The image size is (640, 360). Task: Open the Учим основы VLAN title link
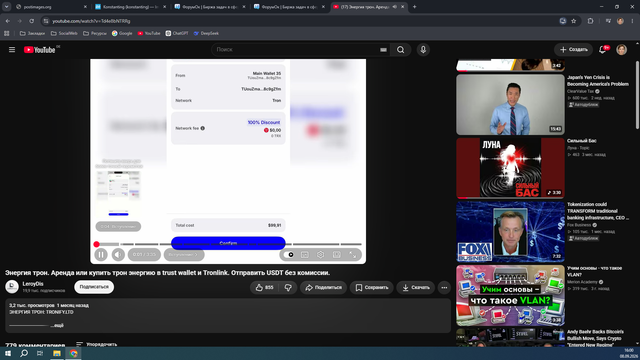pos(594,271)
